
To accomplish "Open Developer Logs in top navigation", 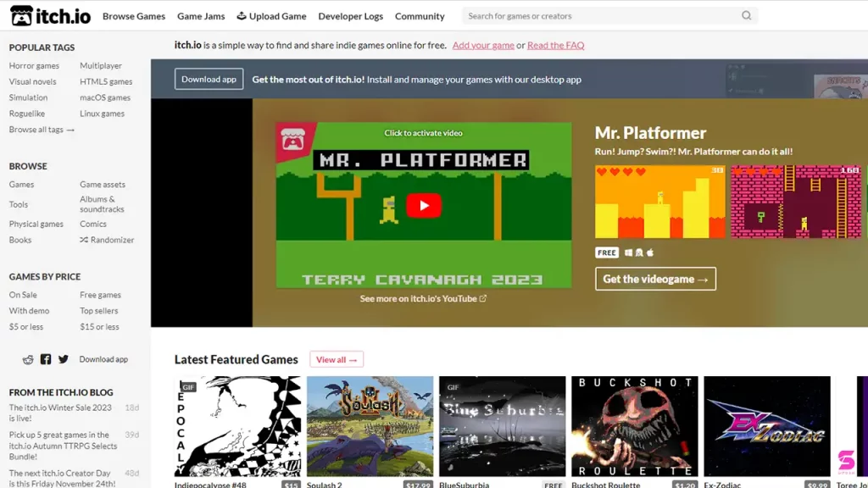I will click(x=350, y=16).
